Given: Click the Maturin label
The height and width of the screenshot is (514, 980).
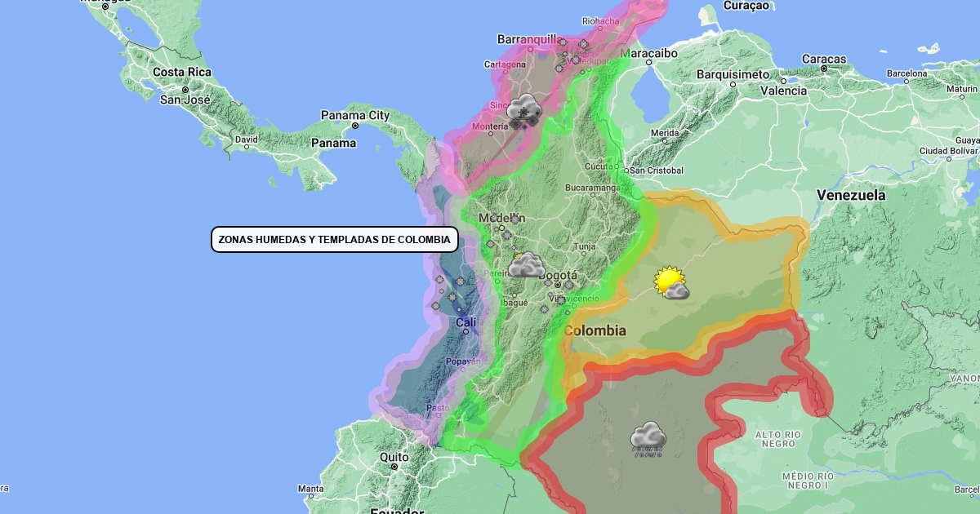Looking at the screenshot, I should pos(962,88).
